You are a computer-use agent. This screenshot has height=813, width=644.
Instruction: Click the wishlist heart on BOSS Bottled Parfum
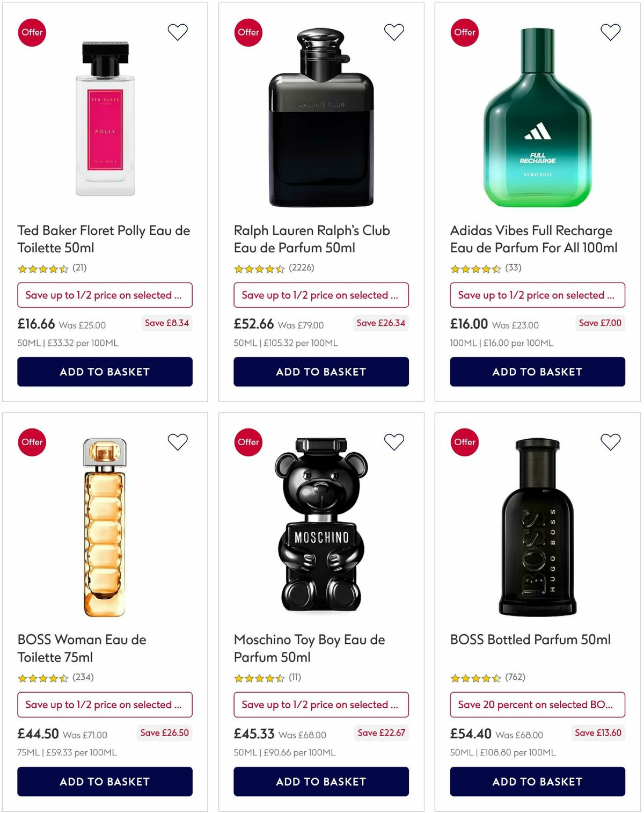[x=610, y=442]
